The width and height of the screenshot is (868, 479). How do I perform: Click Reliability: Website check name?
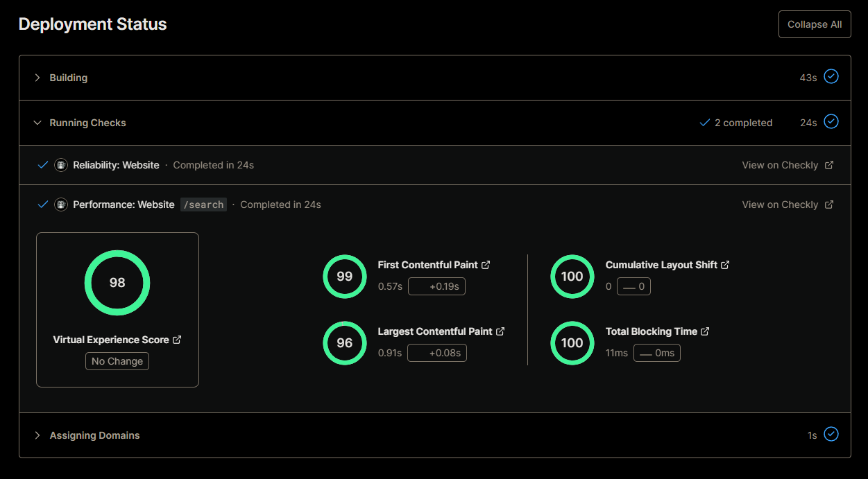pyautogui.click(x=117, y=165)
